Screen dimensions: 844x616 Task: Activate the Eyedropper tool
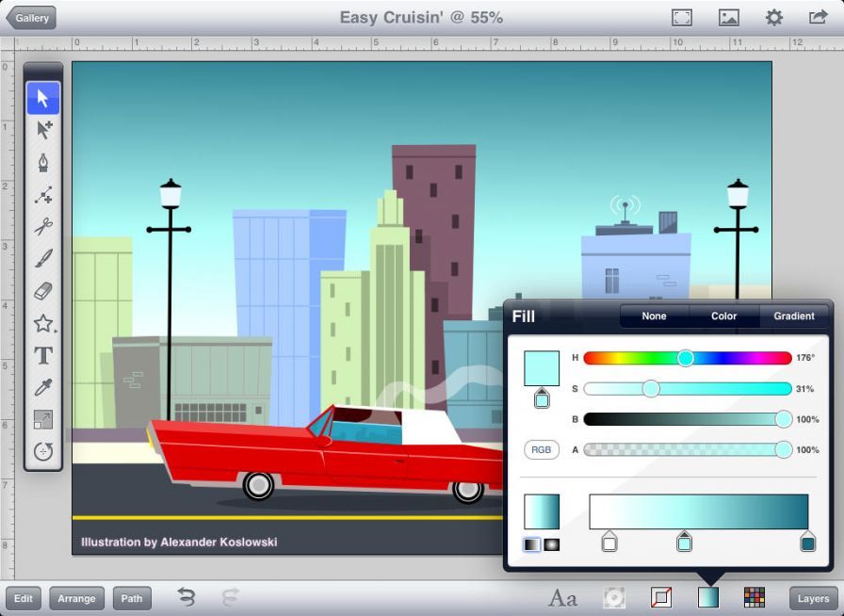point(43,387)
